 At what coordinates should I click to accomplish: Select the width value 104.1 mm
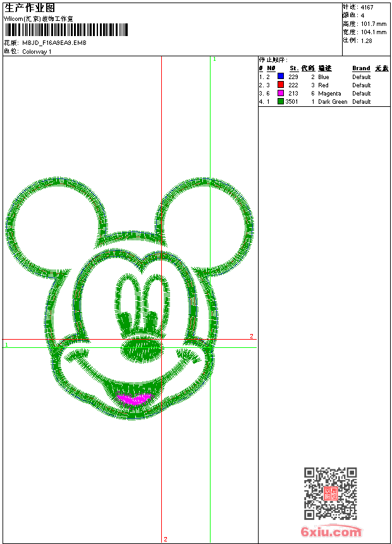pos(374,32)
